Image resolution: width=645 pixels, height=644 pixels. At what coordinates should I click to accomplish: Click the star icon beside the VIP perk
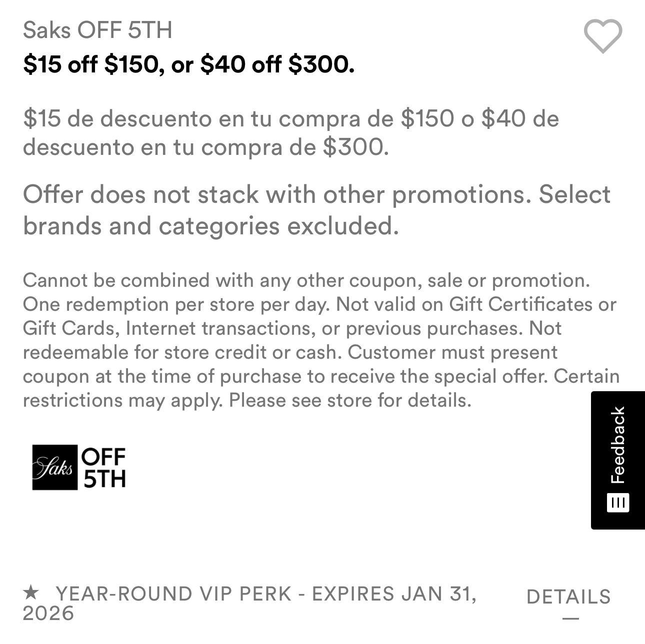point(31,593)
